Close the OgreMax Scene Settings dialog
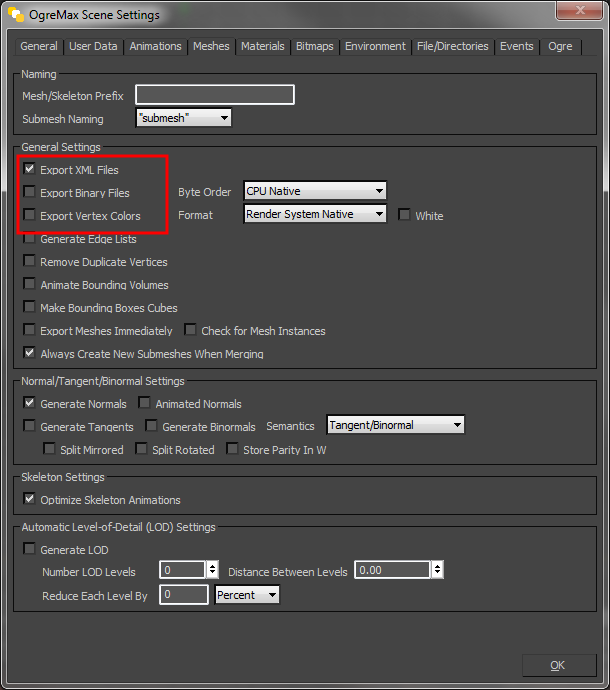This screenshot has height=690, width=610. [575, 13]
